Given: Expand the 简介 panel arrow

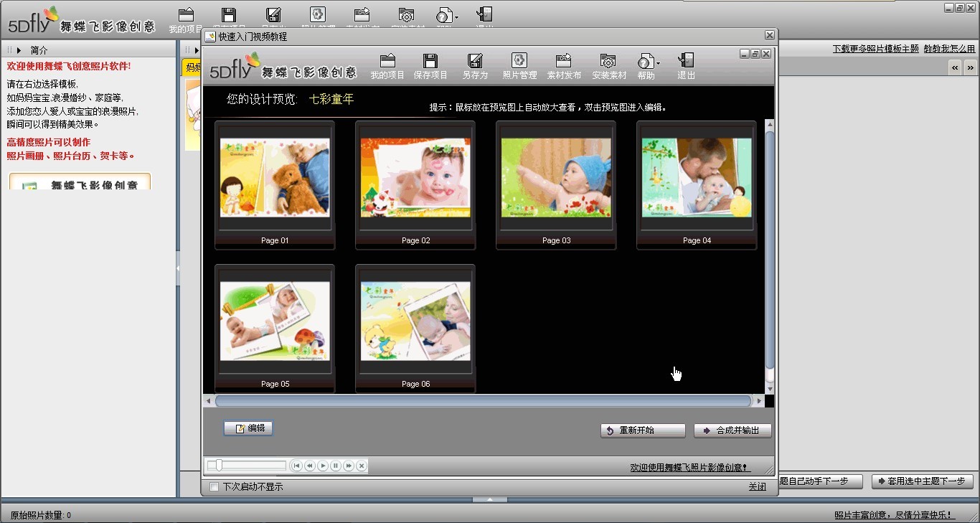Looking at the screenshot, I should point(19,50).
